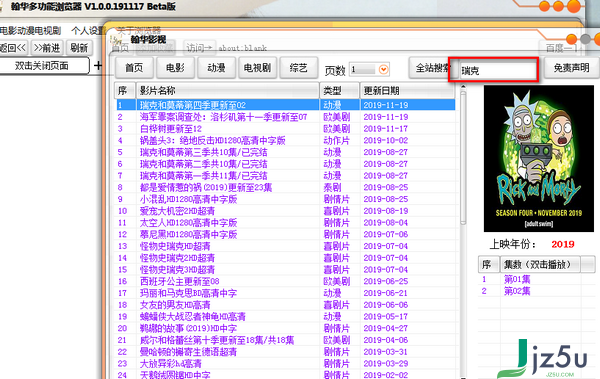This screenshot has width=600, height=379.
Task: Select row 玛丽和马克思BD高清中字
Action: coord(285,293)
